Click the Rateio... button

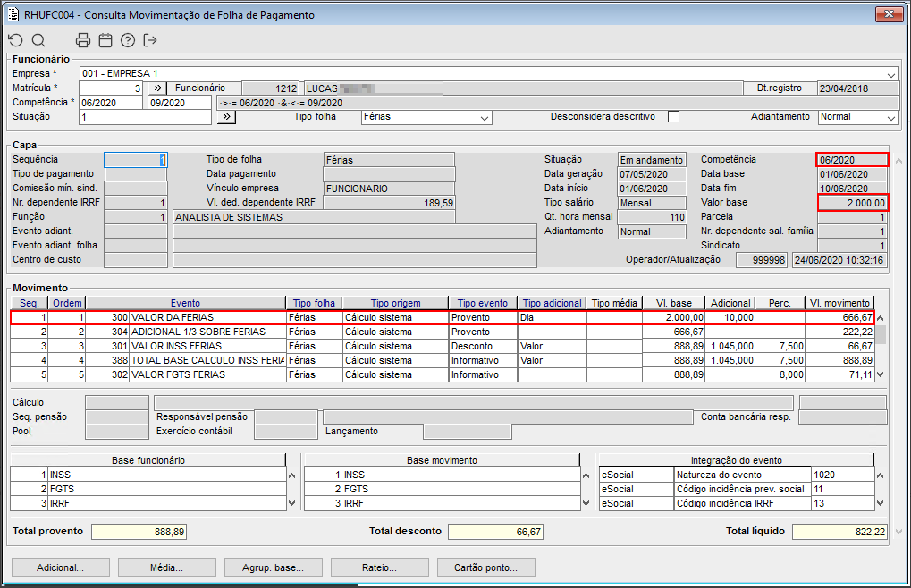[x=379, y=567]
